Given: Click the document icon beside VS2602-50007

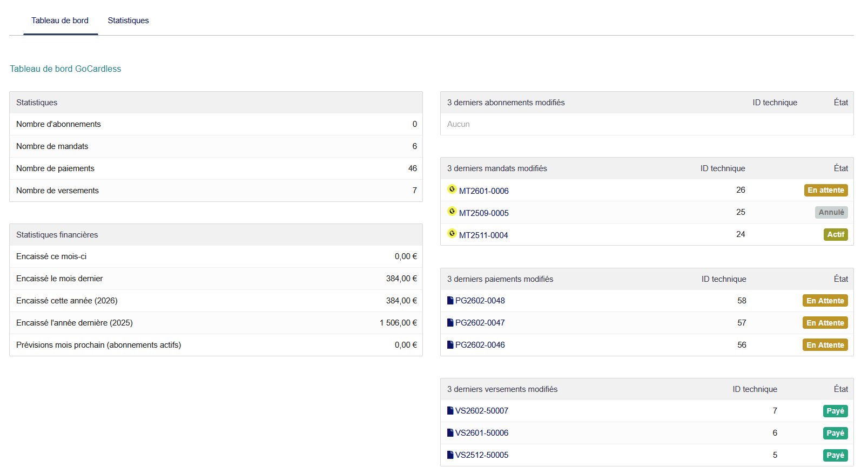Looking at the screenshot, I should [450, 411].
